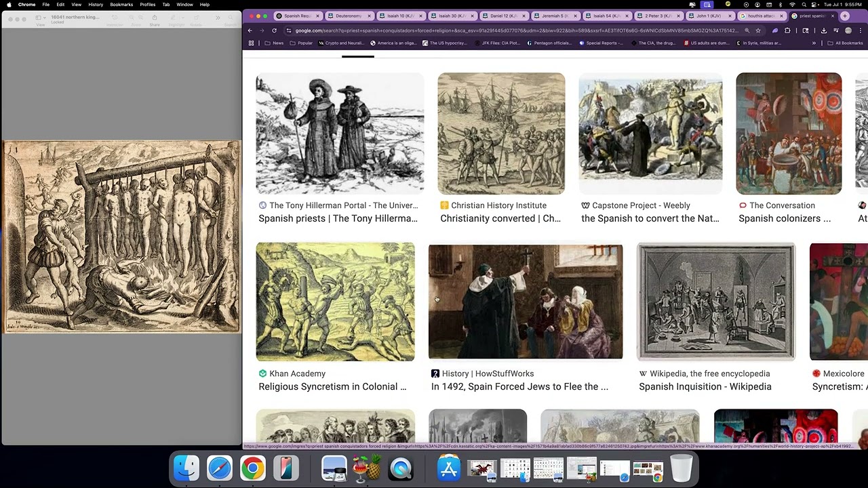Open Chrome apps grid in bookmarks bar
868x488 pixels.
tap(251, 43)
